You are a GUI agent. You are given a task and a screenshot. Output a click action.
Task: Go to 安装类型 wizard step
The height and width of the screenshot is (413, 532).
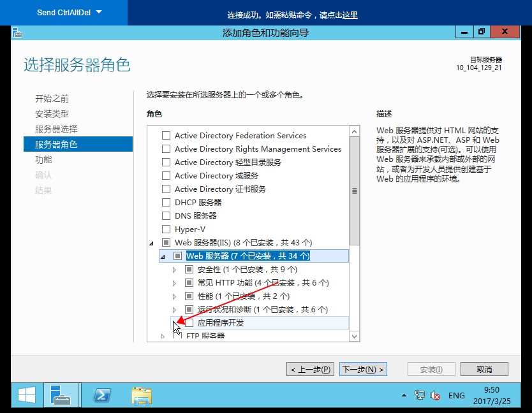(52, 114)
